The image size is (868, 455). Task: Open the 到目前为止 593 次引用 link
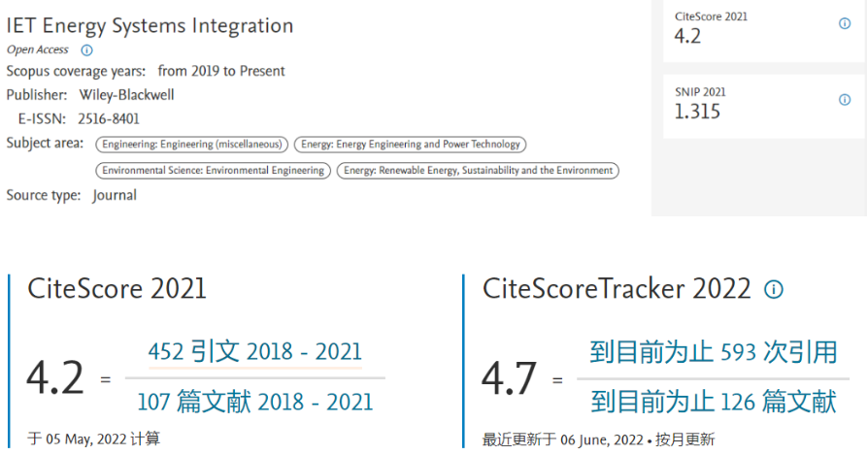(x=714, y=352)
